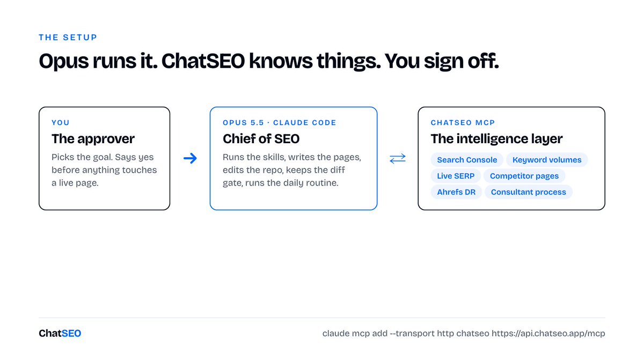Pick the Competitor pages tag
The height and width of the screenshot is (362, 644).
point(524,176)
